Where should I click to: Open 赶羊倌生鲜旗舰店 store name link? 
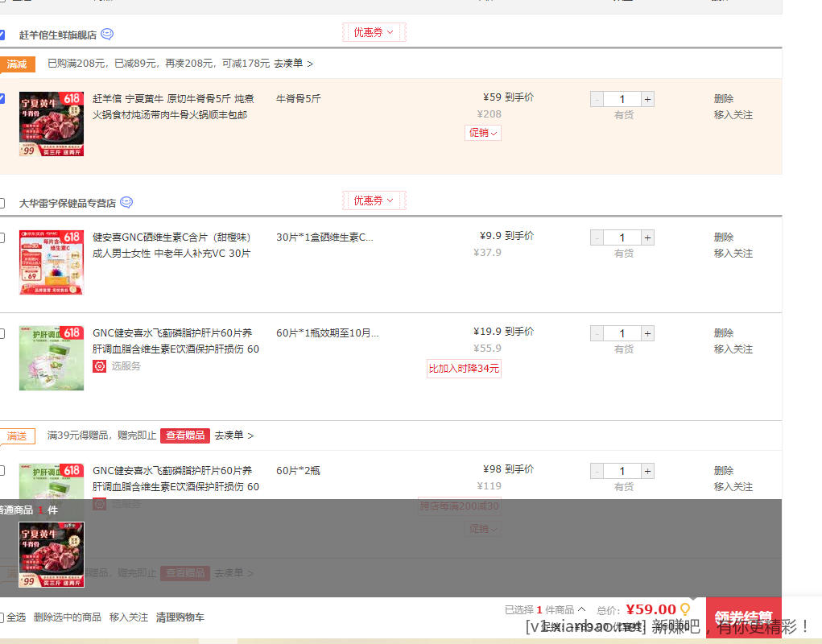pos(58,35)
